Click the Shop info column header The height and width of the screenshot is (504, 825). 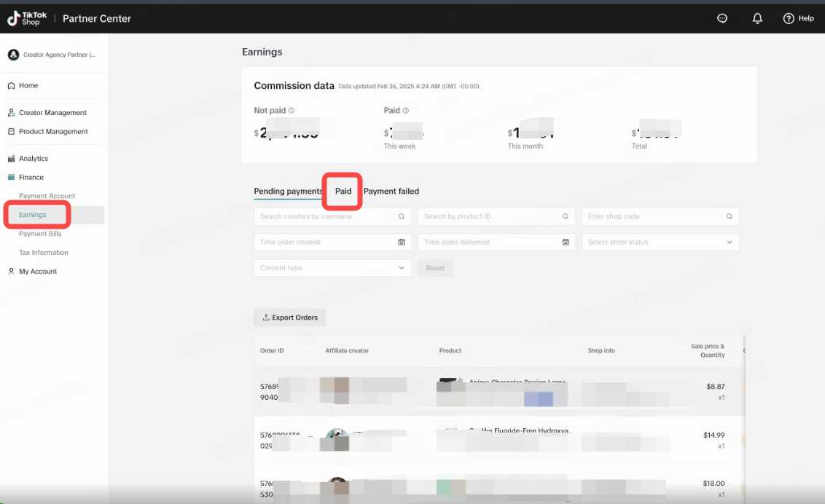pyautogui.click(x=601, y=350)
